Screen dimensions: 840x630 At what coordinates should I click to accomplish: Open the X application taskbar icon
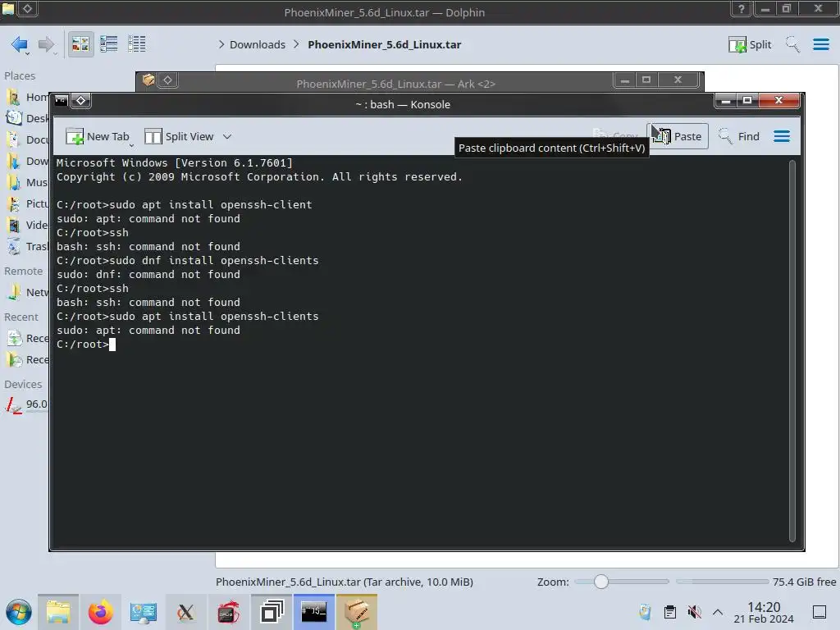point(186,612)
